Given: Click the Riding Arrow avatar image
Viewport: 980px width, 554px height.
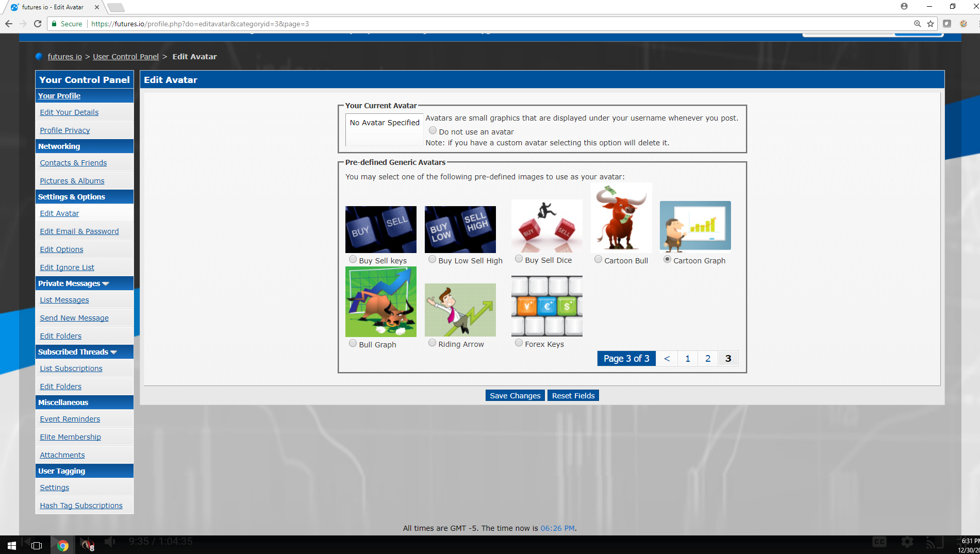Looking at the screenshot, I should pyautogui.click(x=460, y=310).
